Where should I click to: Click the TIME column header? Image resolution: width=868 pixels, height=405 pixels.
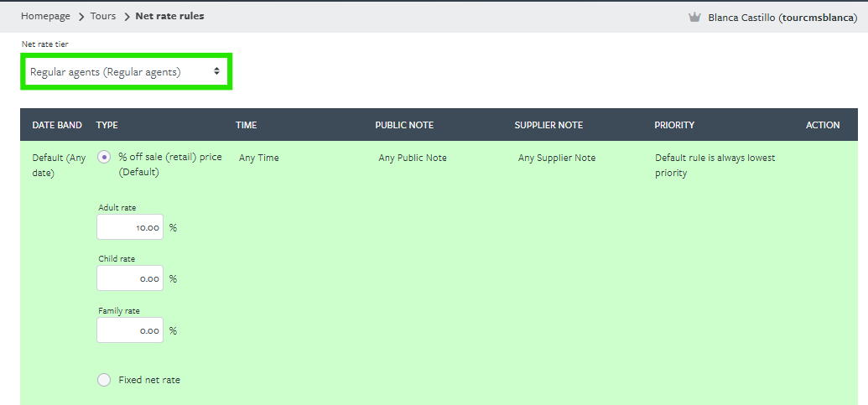pos(247,125)
